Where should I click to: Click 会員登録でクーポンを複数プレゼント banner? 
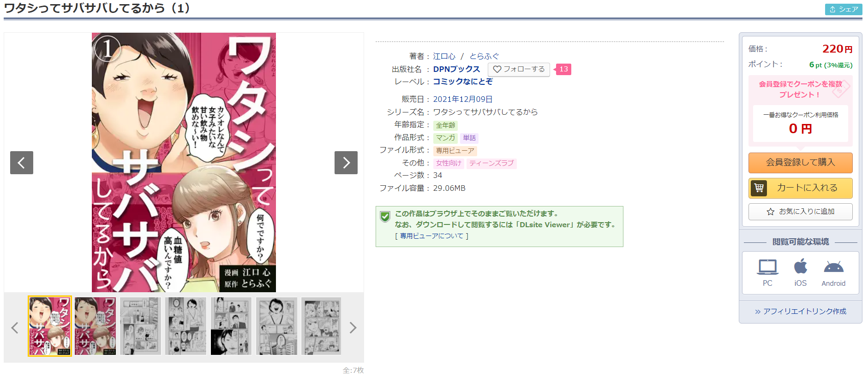pyautogui.click(x=801, y=89)
